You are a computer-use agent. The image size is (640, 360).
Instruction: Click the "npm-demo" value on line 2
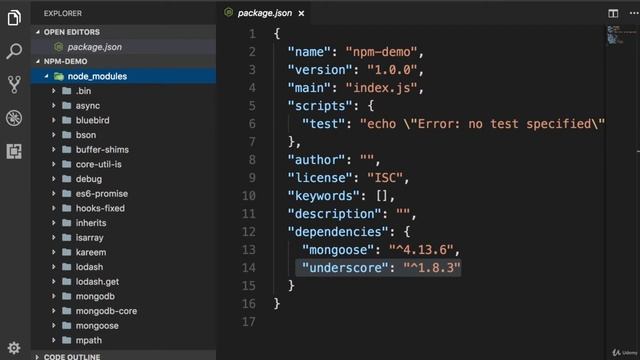(x=381, y=52)
